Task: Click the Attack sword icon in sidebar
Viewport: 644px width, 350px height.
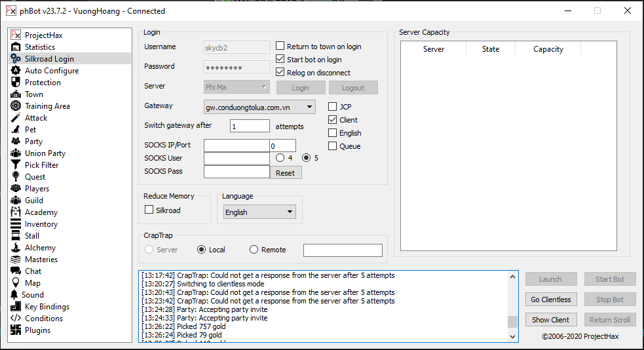Action: (x=16, y=118)
